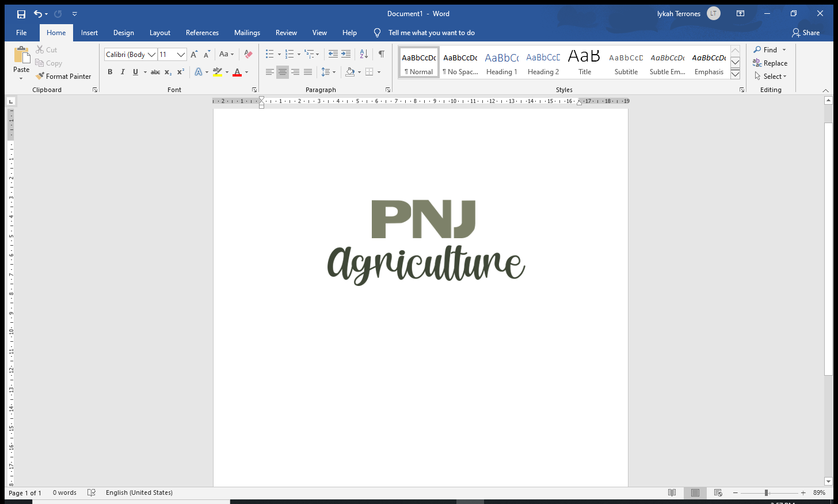Click the Replace button
This screenshot has width=838, height=504.
tap(770, 63)
